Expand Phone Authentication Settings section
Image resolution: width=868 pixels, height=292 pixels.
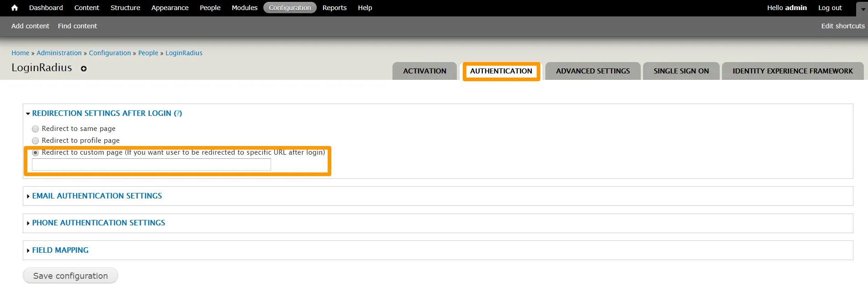(x=98, y=223)
